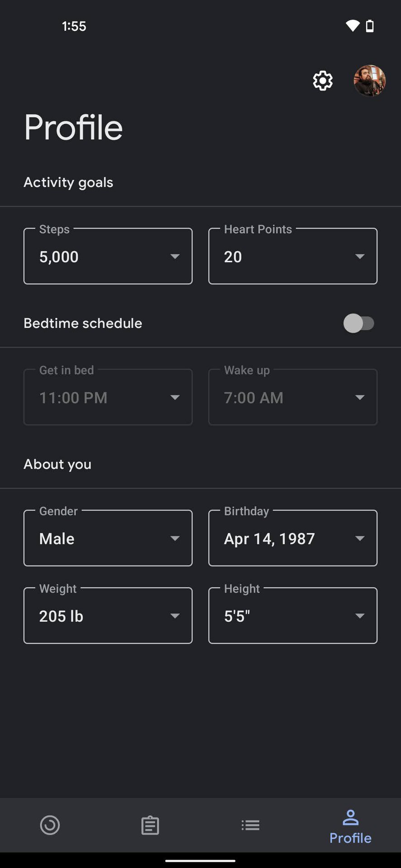This screenshot has width=401, height=868.
Task: Go to the Home rings tab
Action: coord(50,825)
